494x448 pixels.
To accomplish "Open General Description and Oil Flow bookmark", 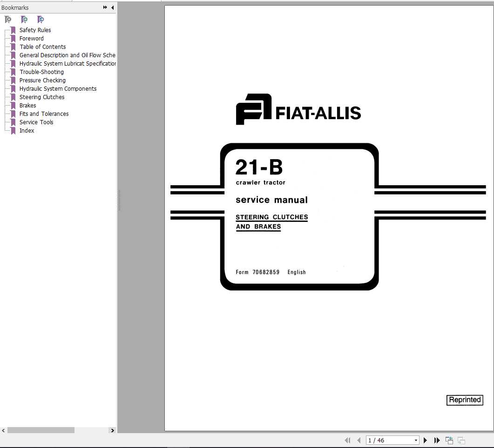I will [x=67, y=55].
